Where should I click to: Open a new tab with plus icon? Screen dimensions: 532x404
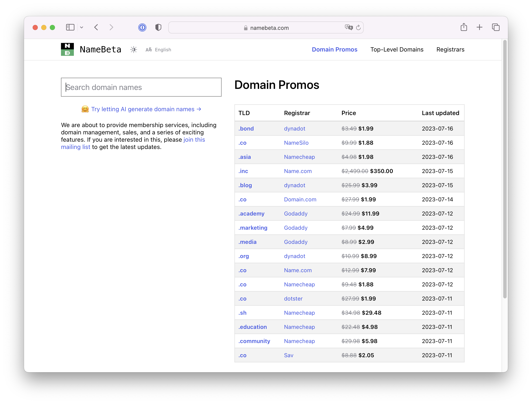479,27
